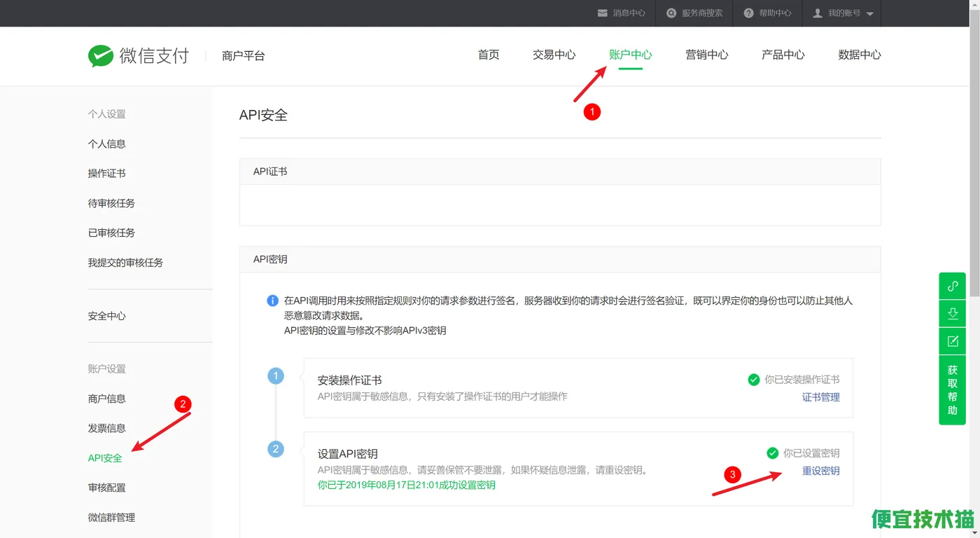The image size is (980, 538).
Task: Click the 账户设置 sidebar group label
Action: click(107, 369)
